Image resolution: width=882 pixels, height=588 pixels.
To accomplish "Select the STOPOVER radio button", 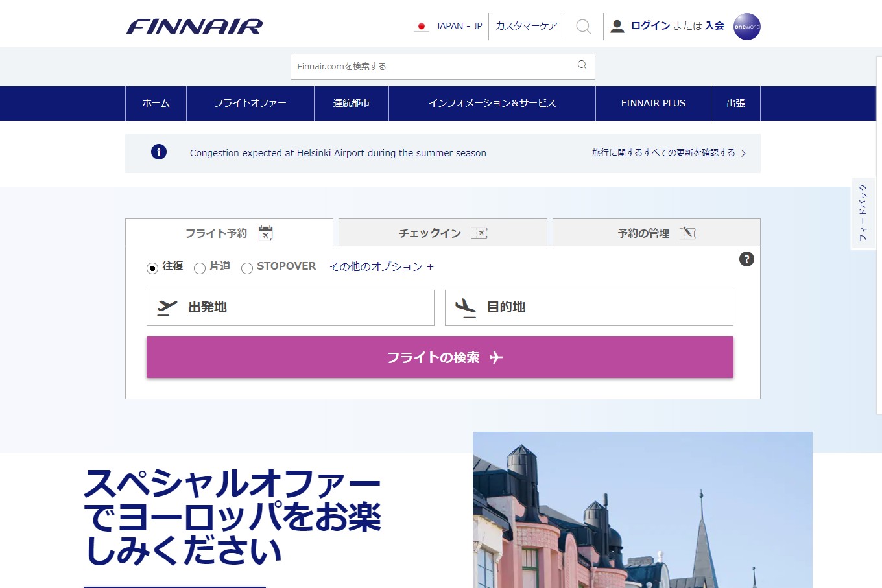I will click(x=247, y=268).
